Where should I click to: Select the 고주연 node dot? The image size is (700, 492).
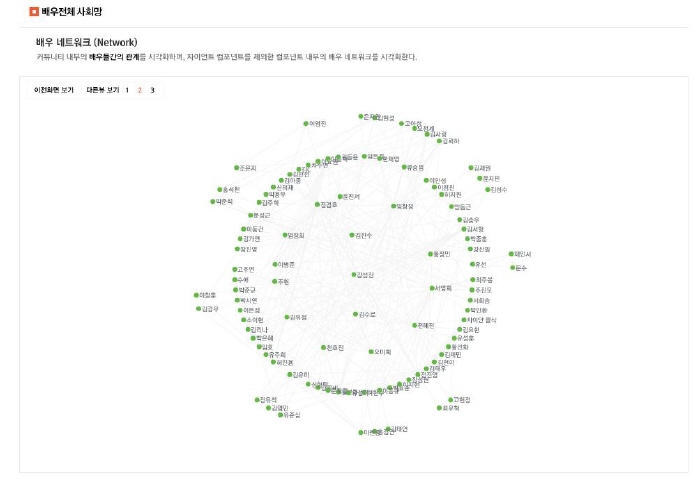[235, 270]
